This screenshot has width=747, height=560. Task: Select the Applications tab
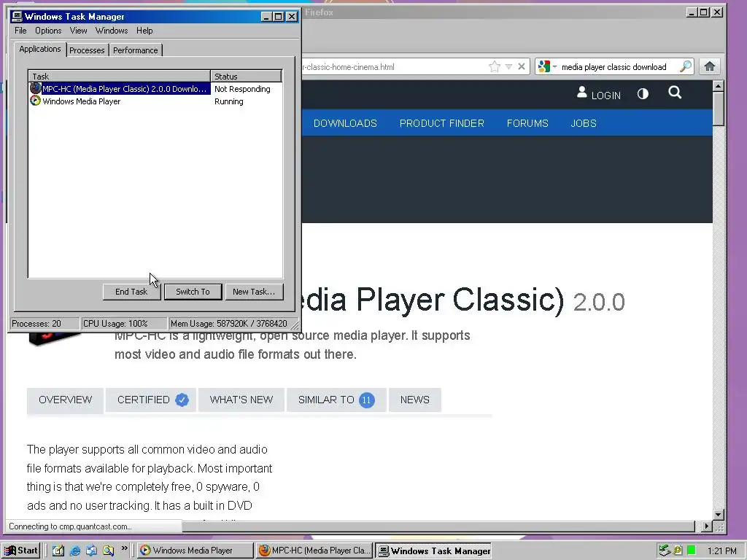pos(40,49)
